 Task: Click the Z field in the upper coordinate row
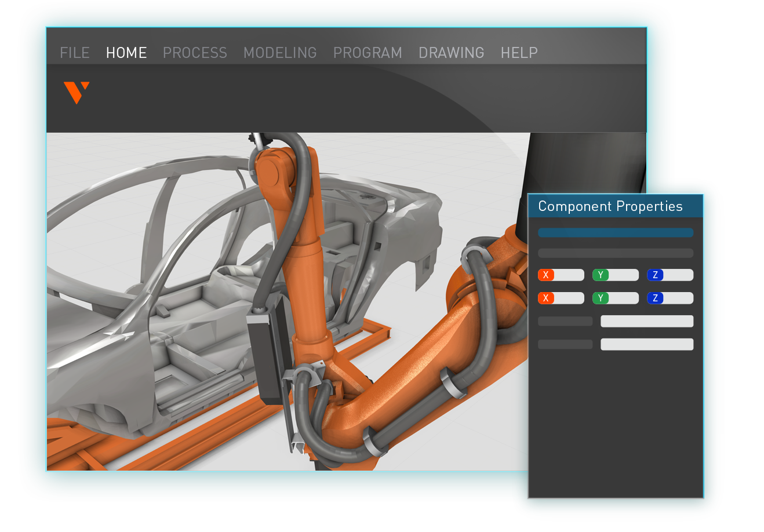[x=670, y=275]
